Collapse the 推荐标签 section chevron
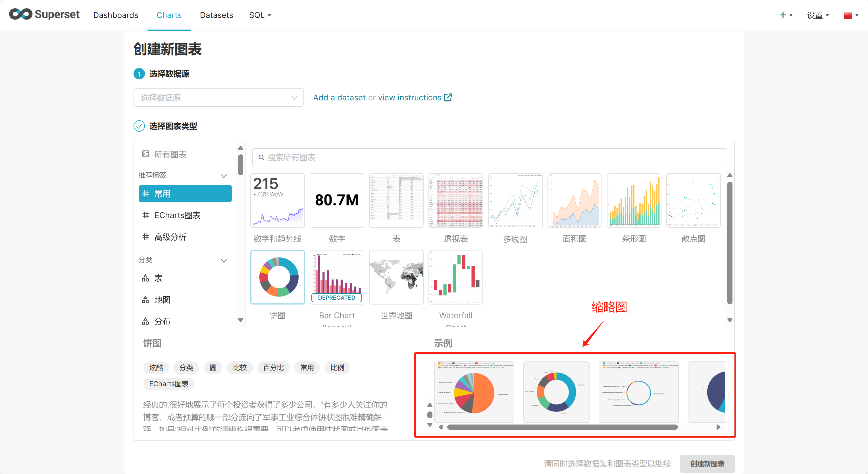868x474 pixels. (x=223, y=176)
